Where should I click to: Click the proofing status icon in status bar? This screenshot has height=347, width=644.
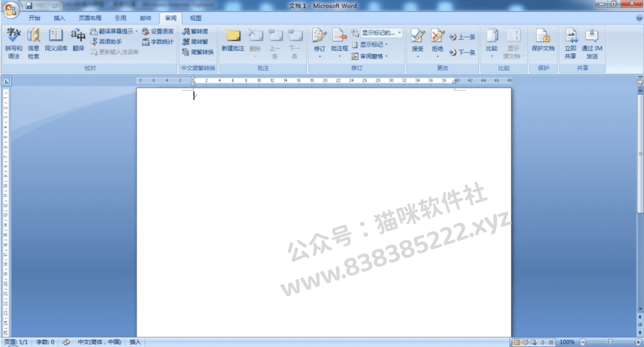[66, 342]
